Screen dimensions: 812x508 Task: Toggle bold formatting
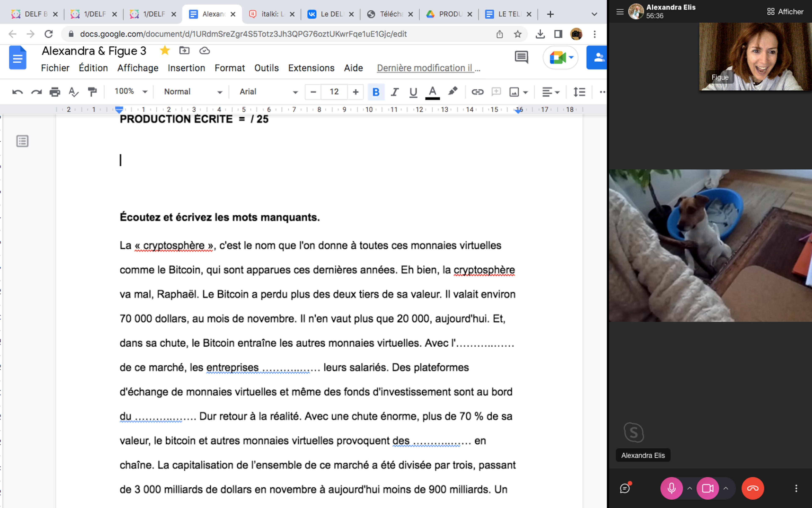tap(376, 92)
